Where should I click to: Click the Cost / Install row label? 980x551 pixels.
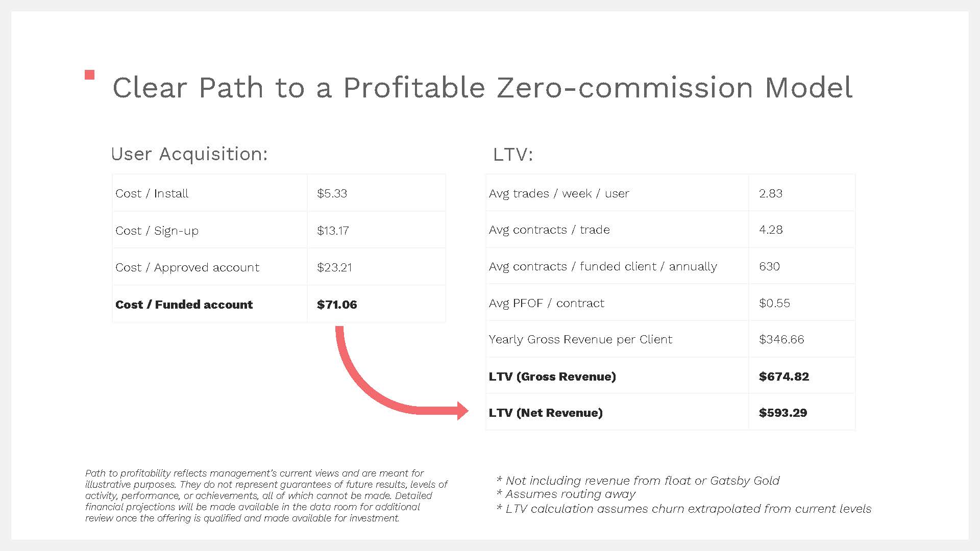[x=152, y=193]
